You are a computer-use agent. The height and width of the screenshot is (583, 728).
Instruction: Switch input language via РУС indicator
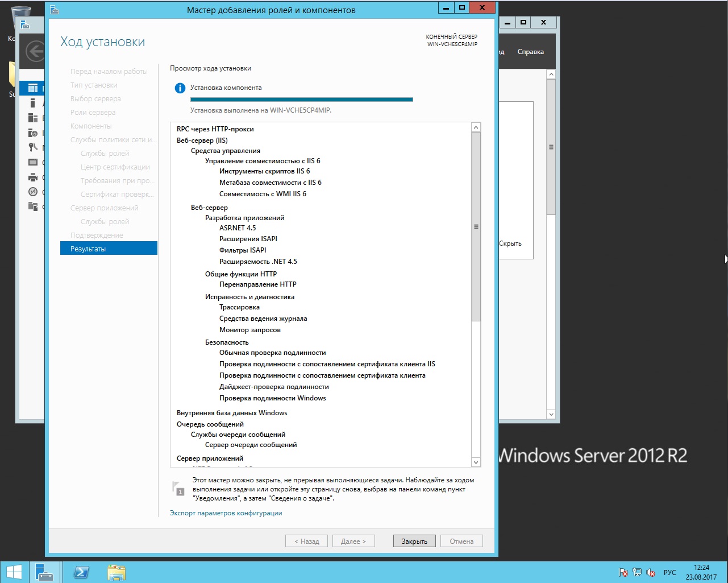click(670, 572)
